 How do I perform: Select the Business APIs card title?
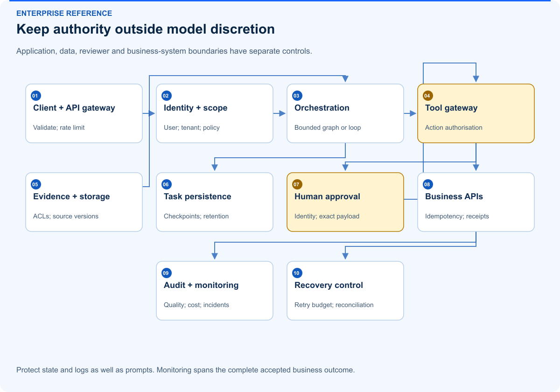[x=454, y=196]
